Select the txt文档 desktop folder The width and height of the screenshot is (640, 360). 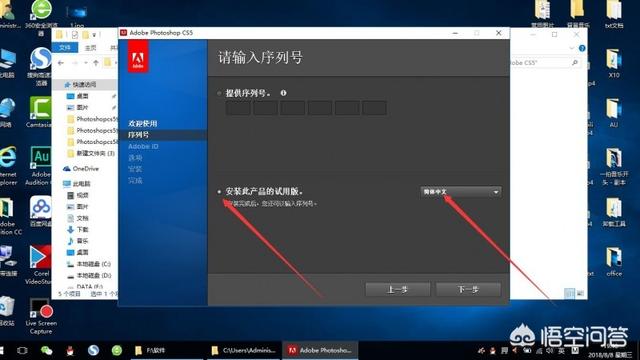coord(614,14)
